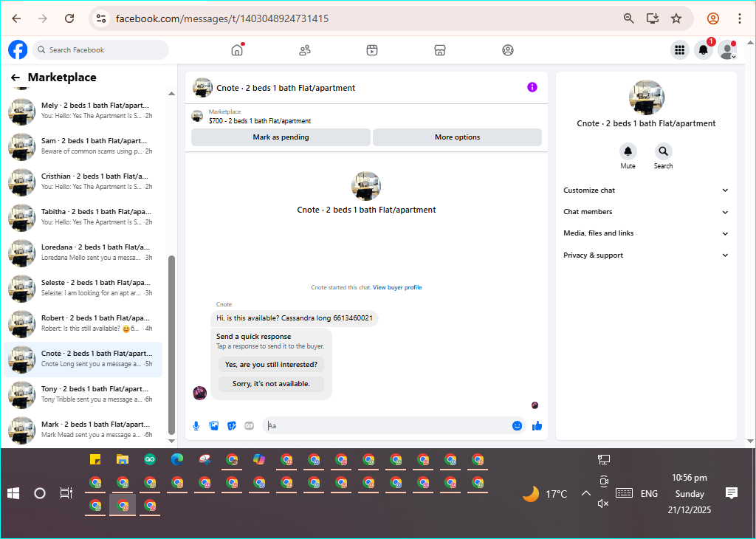
Task: Attach a photo with the image icon
Action: 214,426
